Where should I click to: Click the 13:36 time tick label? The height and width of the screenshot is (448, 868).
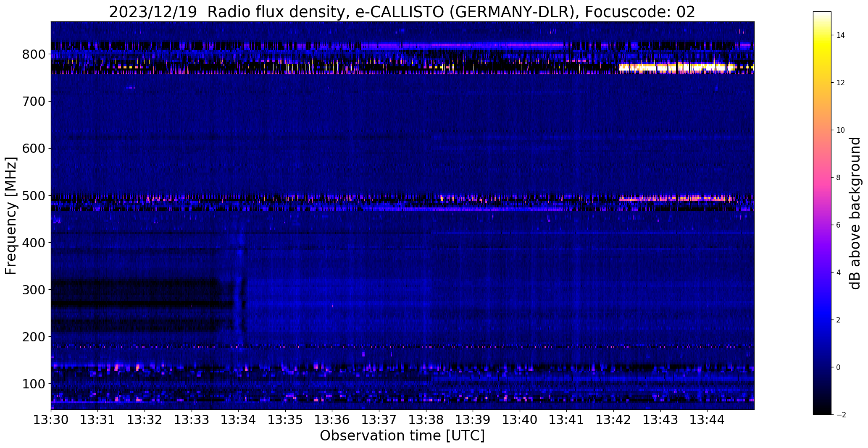[x=332, y=420]
